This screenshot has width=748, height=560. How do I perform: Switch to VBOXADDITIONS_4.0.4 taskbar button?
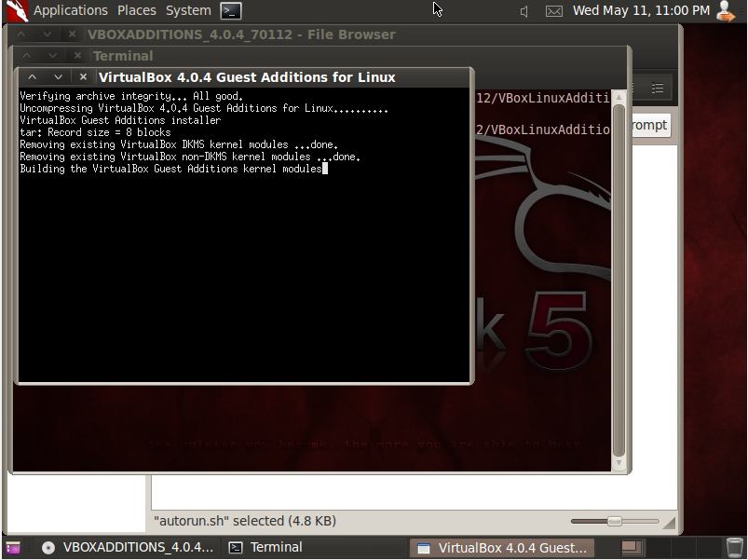tap(128, 548)
